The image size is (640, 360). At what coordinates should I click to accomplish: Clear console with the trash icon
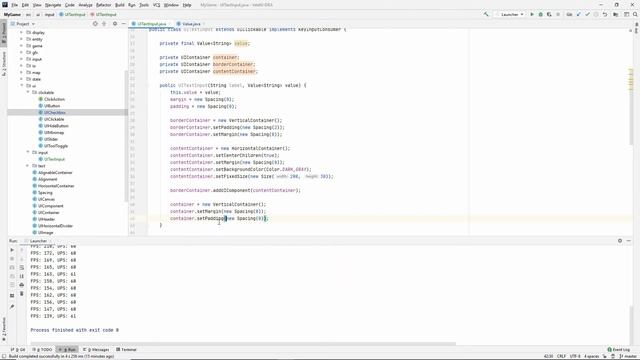coord(22,293)
